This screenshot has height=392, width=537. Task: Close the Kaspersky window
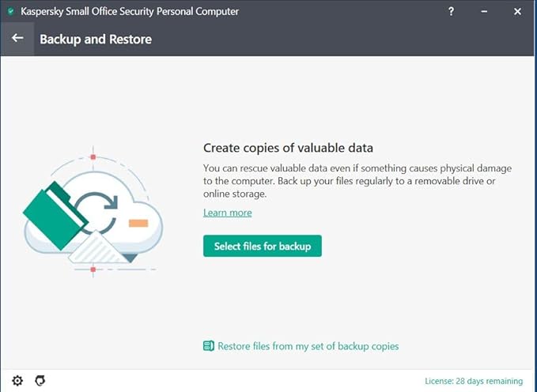tap(517, 12)
